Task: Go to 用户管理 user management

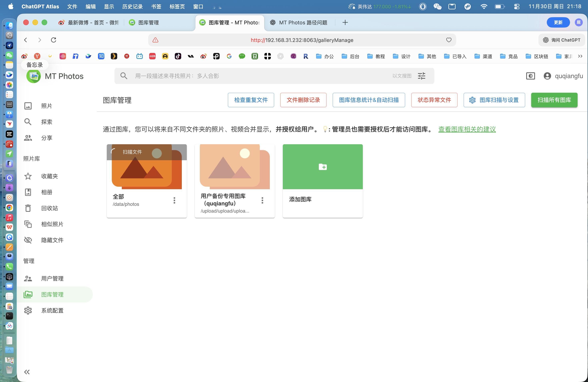Action: coord(52,278)
